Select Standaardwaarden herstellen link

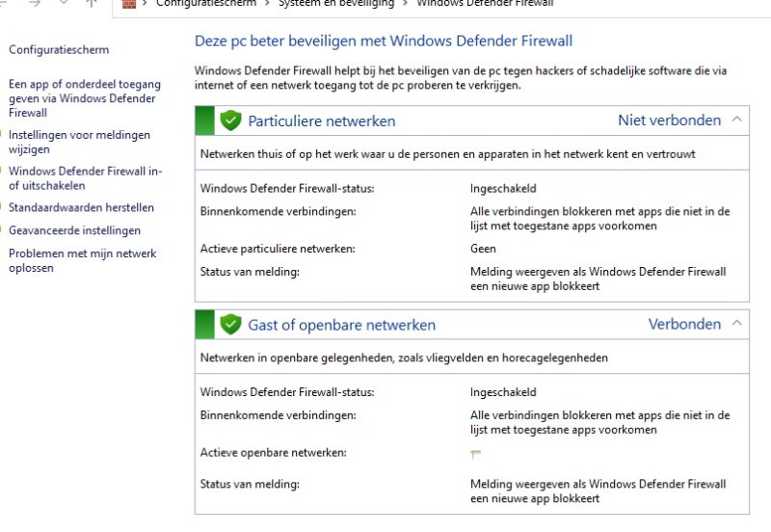[81, 207]
